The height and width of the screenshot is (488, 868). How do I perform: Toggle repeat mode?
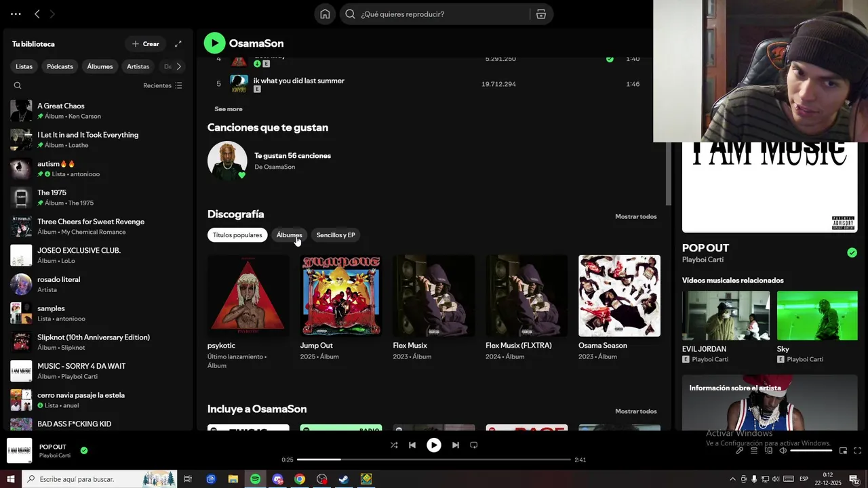474,445
